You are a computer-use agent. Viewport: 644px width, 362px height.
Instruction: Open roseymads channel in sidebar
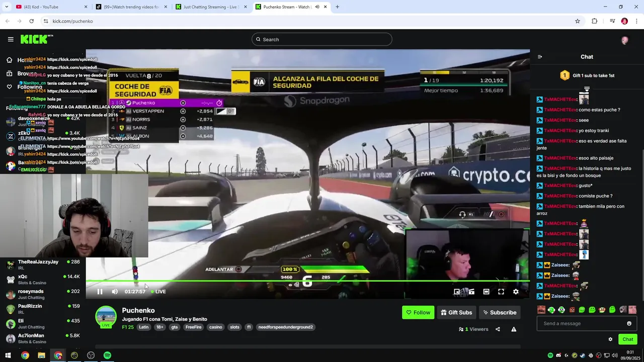click(43, 294)
